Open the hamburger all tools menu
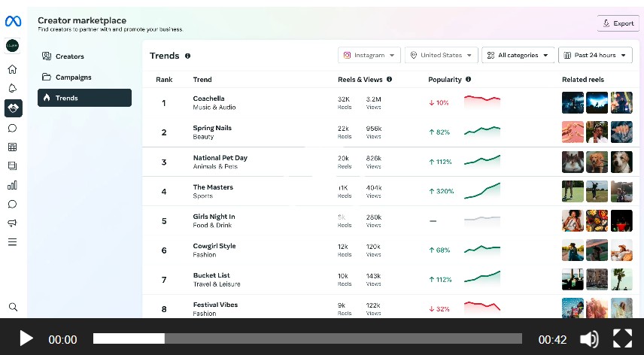This screenshot has height=355, width=644. 12,241
